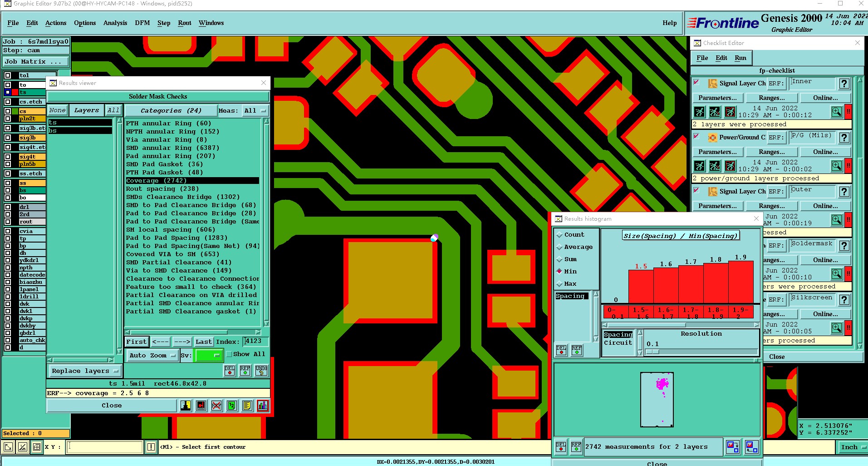Click the UNDO icon in Results viewer
Image resolution: width=868 pixels, height=466 pixels.
click(261, 371)
